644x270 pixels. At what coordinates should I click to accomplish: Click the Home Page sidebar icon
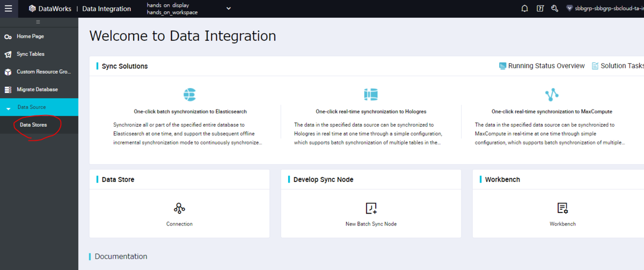(8, 37)
